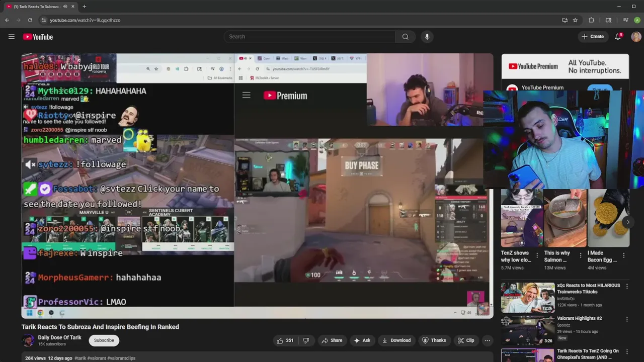Open xQc Reacts Trainwrecks Tiktoks thumbnail
The image size is (644, 362).
click(x=527, y=297)
